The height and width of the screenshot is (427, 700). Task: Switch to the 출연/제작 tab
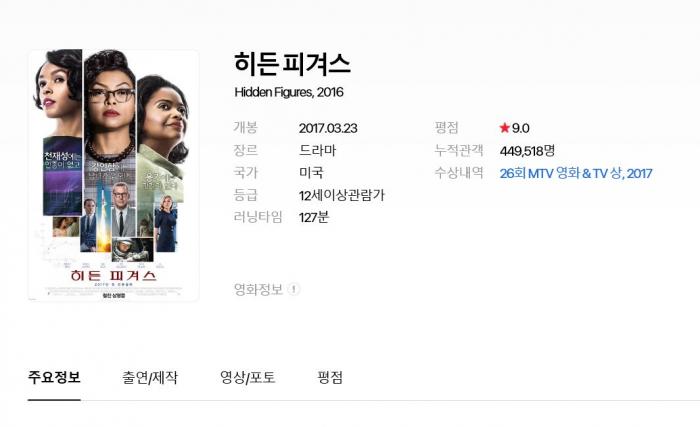[150, 378]
